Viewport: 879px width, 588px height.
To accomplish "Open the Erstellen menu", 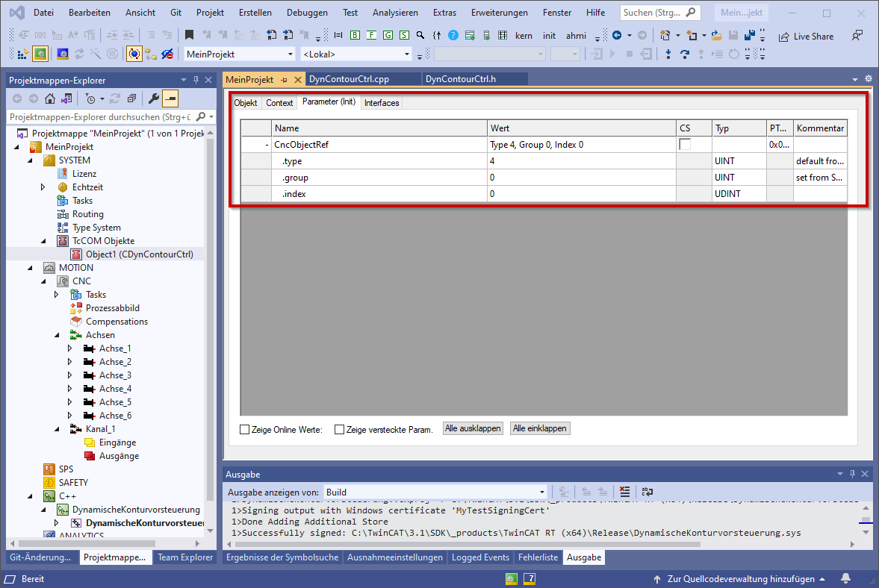I will click(255, 13).
